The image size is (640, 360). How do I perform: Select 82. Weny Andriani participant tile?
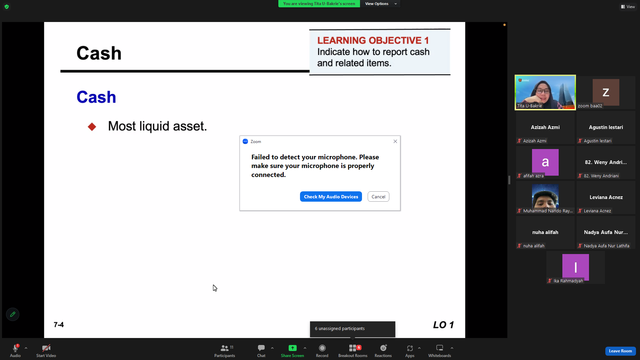click(x=606, y=163)
